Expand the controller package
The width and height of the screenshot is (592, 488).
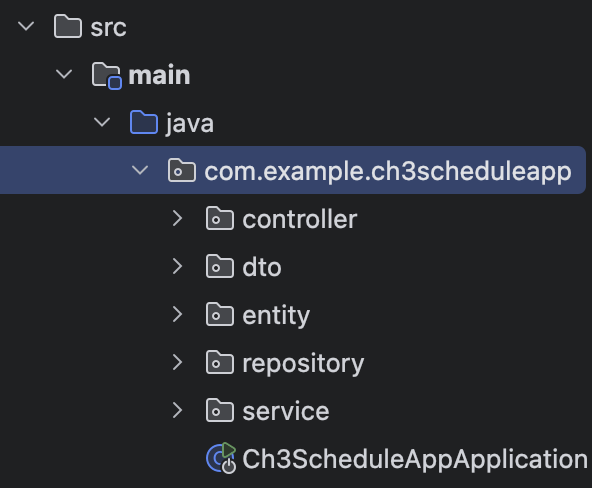pyautogui.click(x=177, y=218)
